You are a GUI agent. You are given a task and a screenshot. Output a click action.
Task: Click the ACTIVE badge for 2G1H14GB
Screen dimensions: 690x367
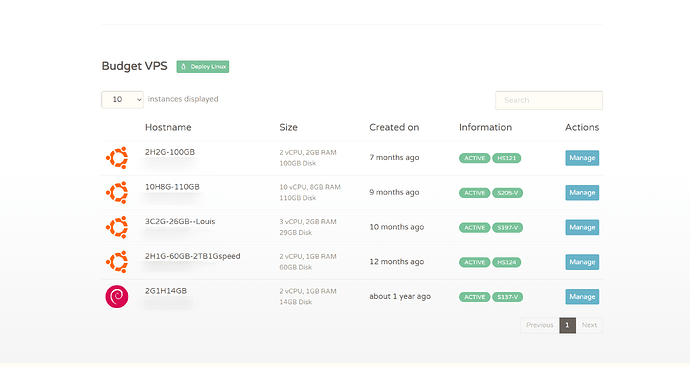click(x=474, y=297)
